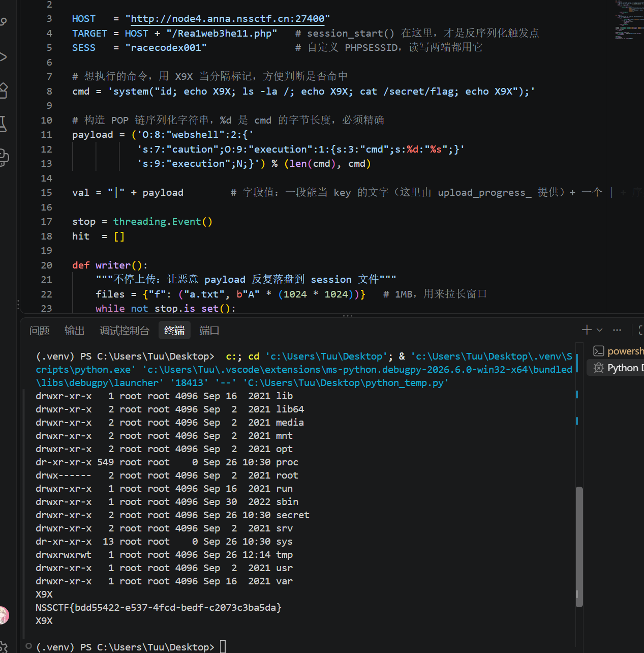Open the Python view in the activity bar
Image resolution: width=644 pixels, height=653 pixels.
coord(3,158)
